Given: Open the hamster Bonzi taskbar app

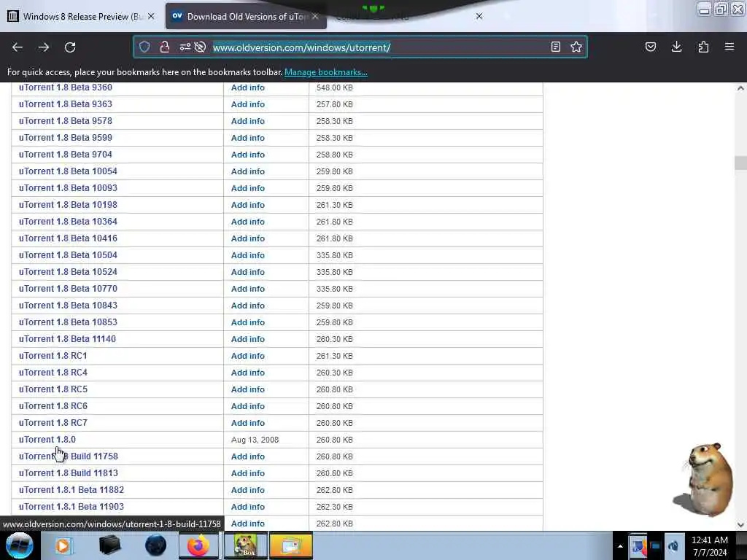Looking at the screenshot, I should pyautogui.click(x=245, y=545).
